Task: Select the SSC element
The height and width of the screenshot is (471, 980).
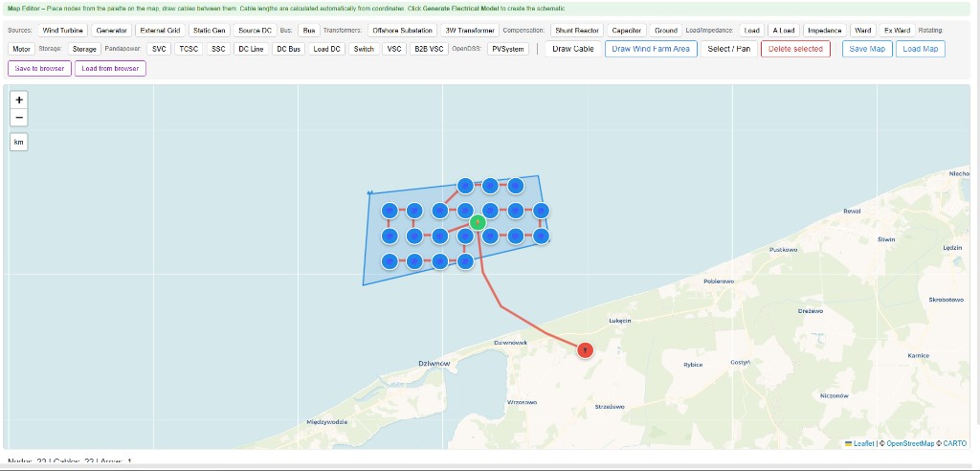Action: (x=218, y=49)
